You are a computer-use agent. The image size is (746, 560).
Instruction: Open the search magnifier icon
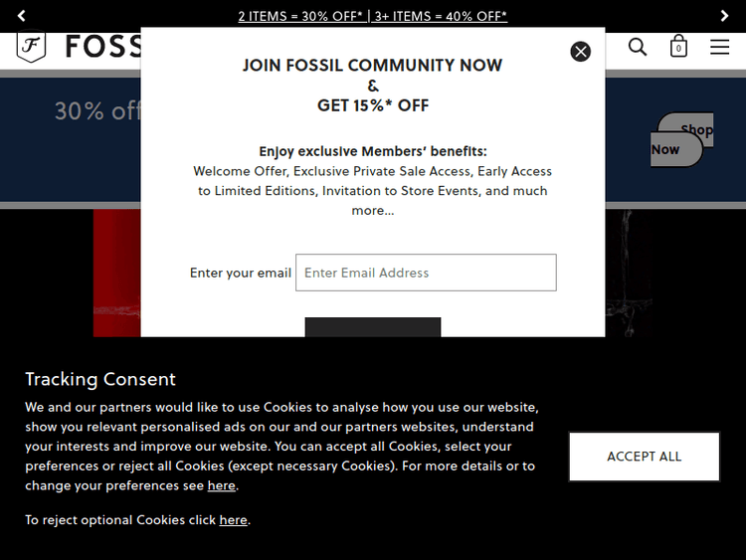(638, 47)
